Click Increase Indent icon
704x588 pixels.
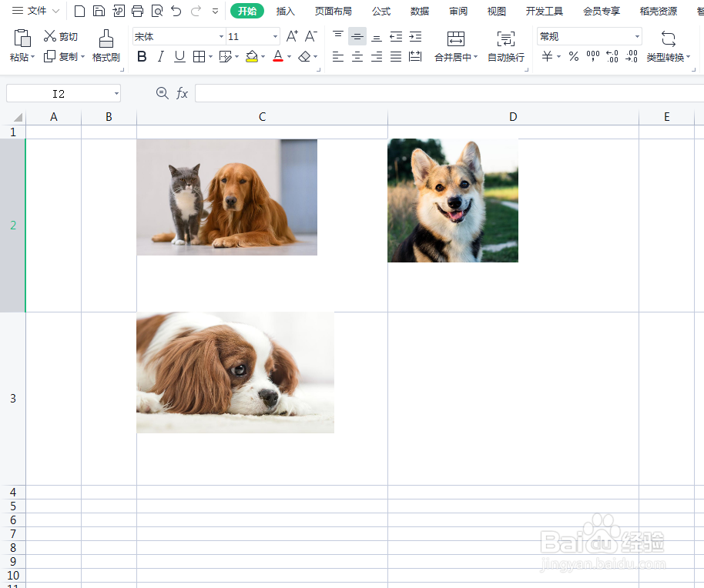click(415, 36)
